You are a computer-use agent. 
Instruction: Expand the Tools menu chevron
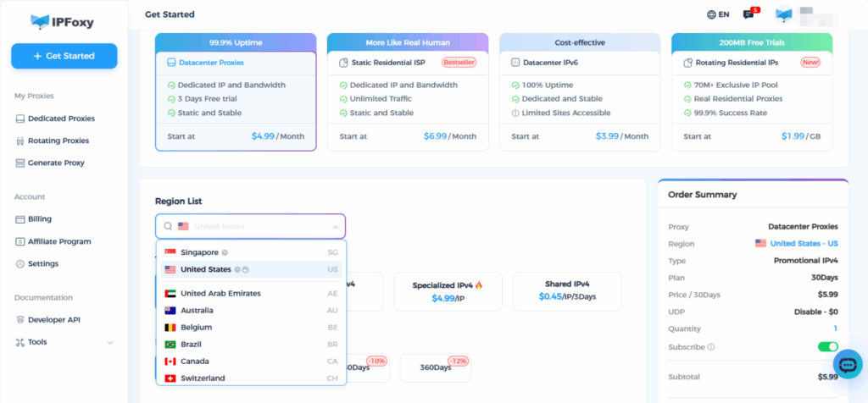point(110,343)
